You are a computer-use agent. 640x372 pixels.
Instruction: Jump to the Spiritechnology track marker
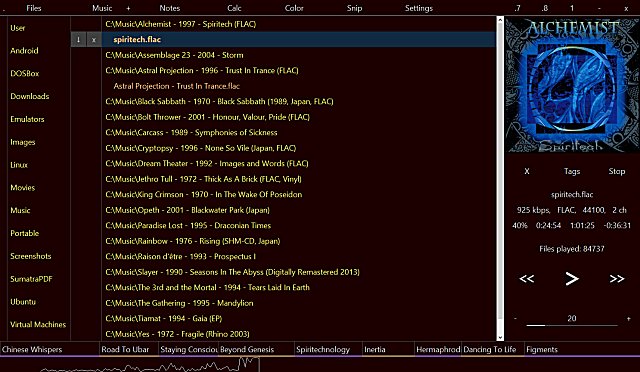[323, 350]
